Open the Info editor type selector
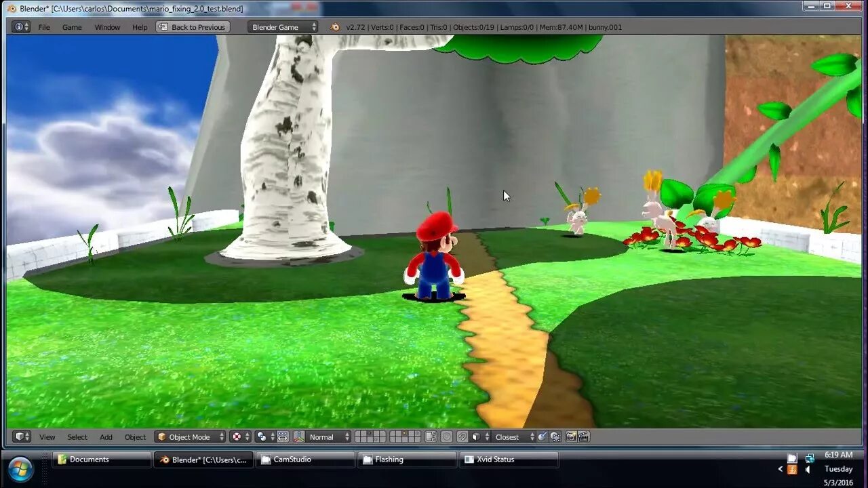This screenshot has height=488, width=868. pos(21,27)
